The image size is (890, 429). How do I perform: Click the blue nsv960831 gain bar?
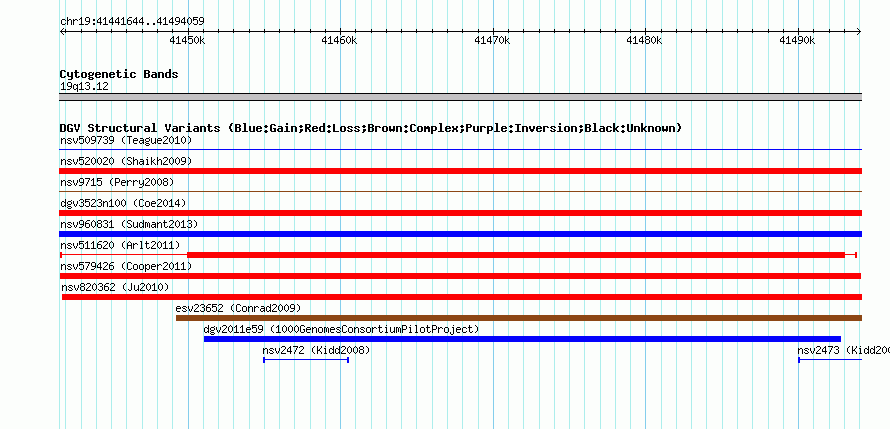click(461, 234)
